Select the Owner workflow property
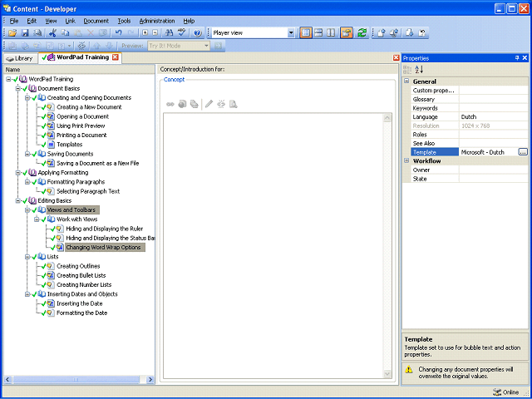This screenshot has width=532, height=399. point(469,170)
